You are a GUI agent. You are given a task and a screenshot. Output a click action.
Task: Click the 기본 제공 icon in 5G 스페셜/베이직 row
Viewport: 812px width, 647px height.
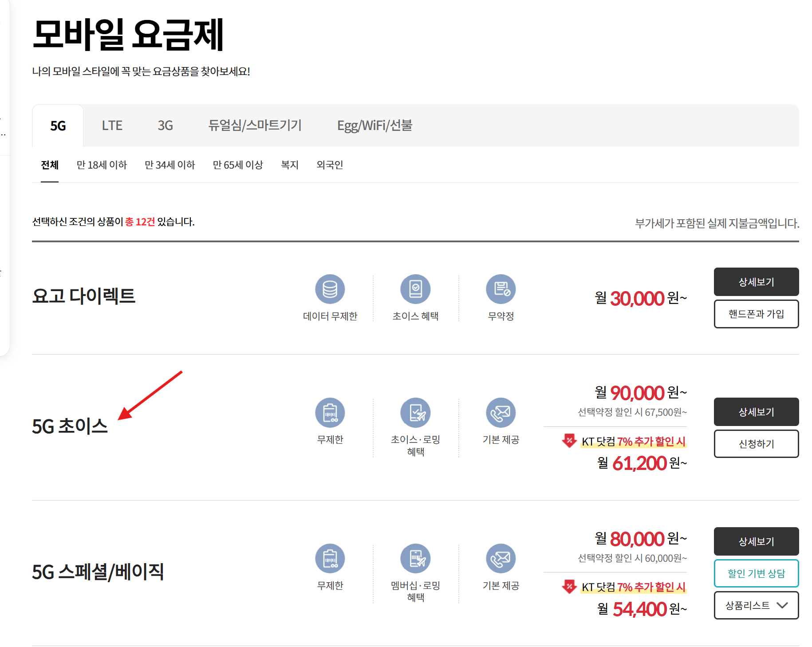pyautogui.click(x=501, y=558)
